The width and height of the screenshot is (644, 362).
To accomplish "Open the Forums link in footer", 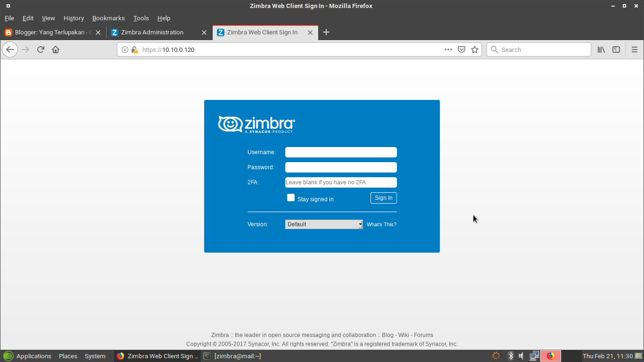I will coord(423,335).
